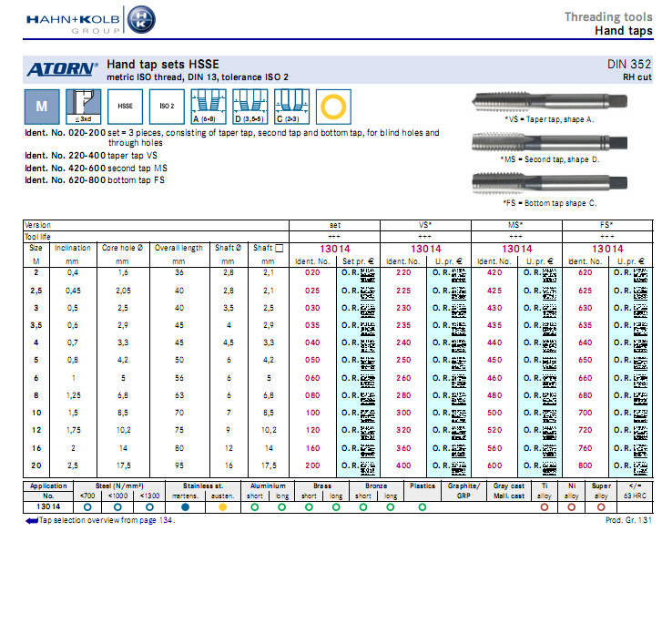Viewport: 662px width, 644px height.
Task: Click the title Hand tap sets HSSE
Action: point(163,64)
